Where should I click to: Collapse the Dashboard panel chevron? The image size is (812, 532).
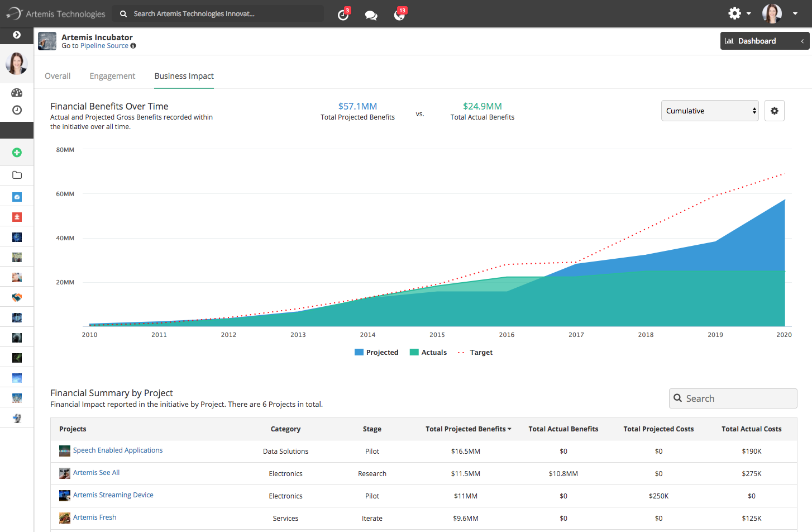[802, 41]
